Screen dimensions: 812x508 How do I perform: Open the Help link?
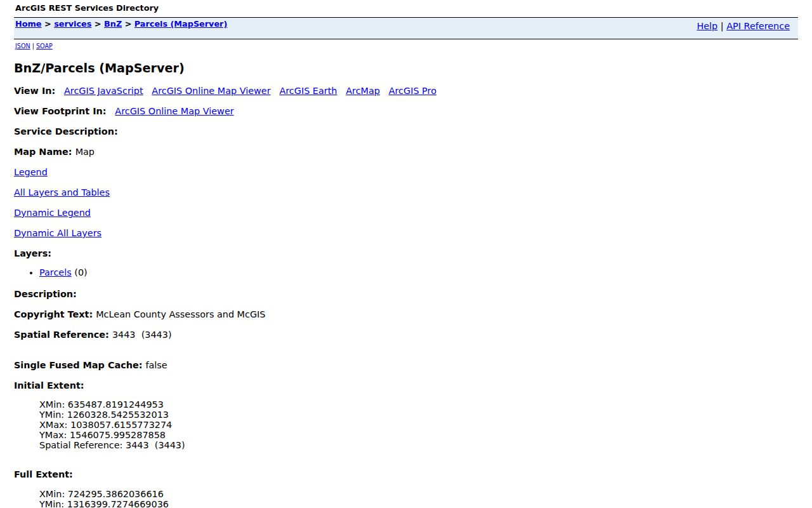pos(707,26)
